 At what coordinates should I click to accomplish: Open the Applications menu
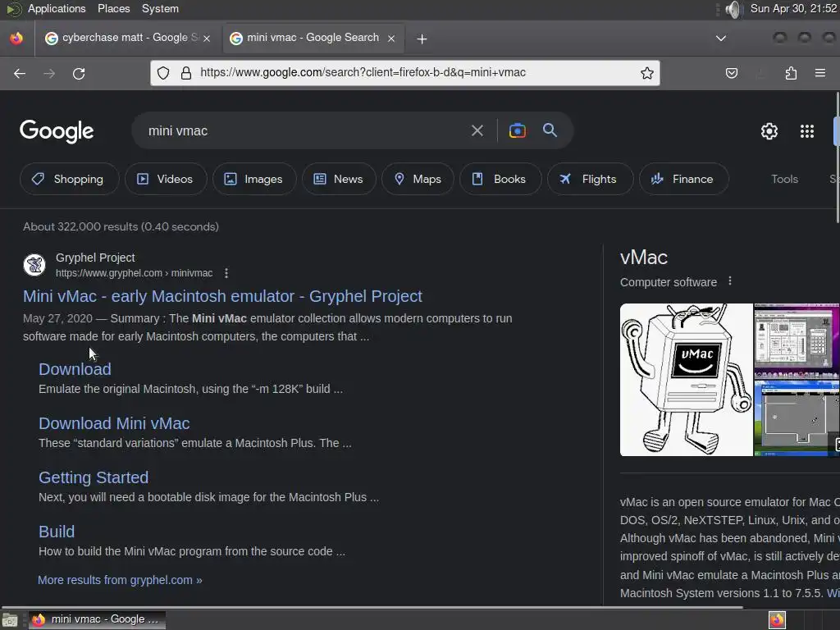(57, 8)
